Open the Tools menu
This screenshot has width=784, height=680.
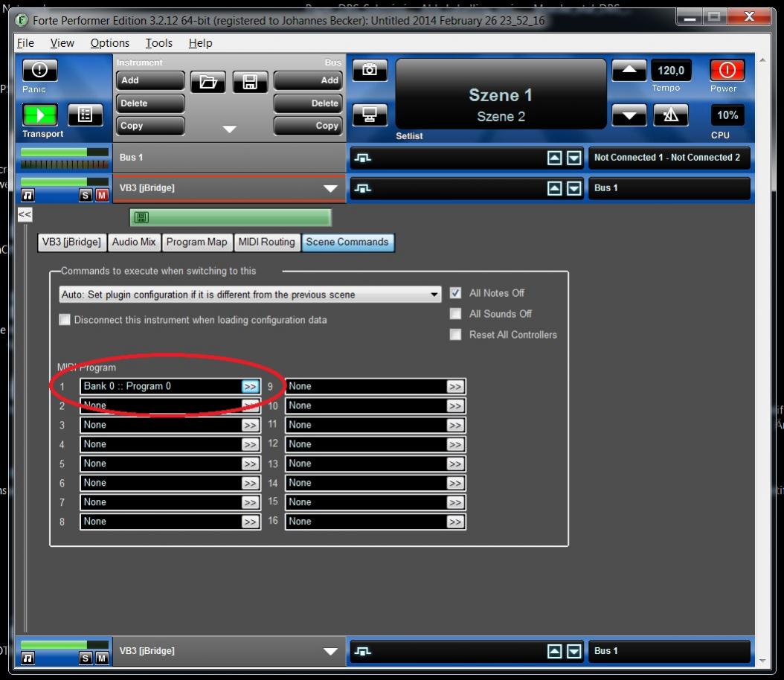[x=158, y=43]
